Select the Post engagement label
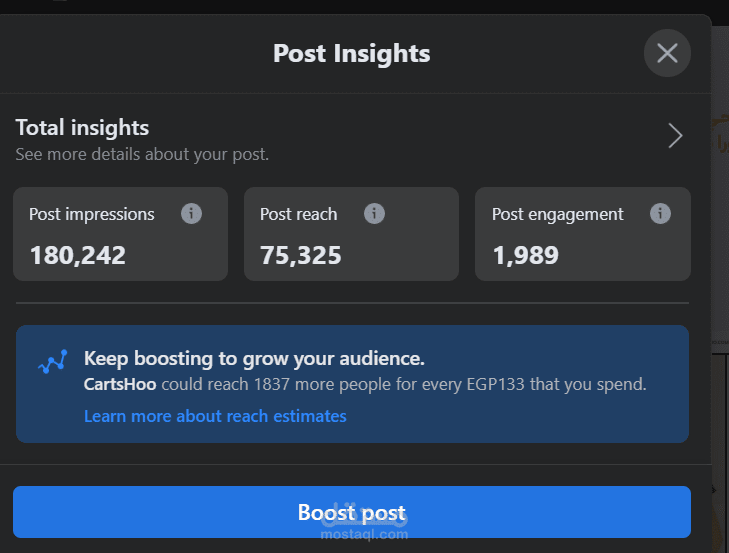This screenshot has width=729, height=553. tap(557, 214)
